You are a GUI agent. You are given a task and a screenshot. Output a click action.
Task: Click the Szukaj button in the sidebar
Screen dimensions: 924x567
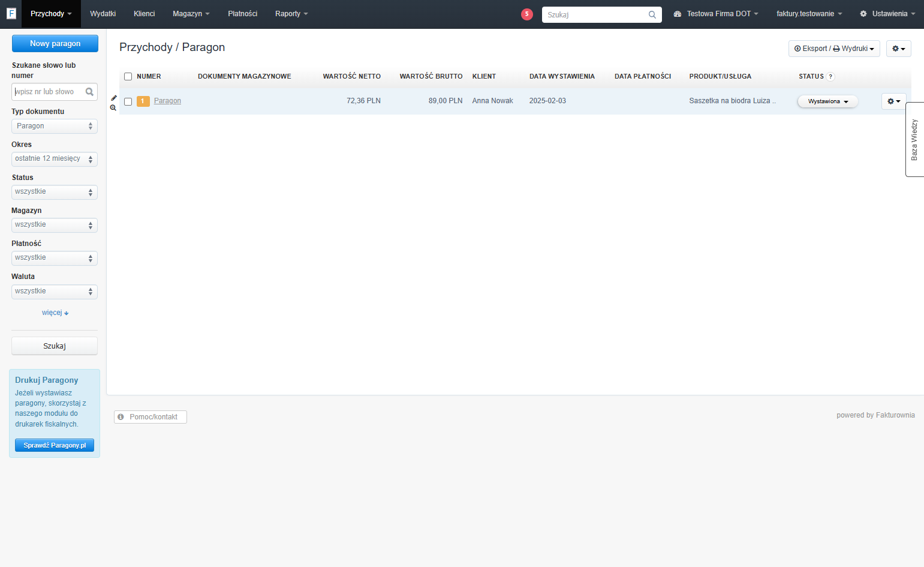pos(55,346)
